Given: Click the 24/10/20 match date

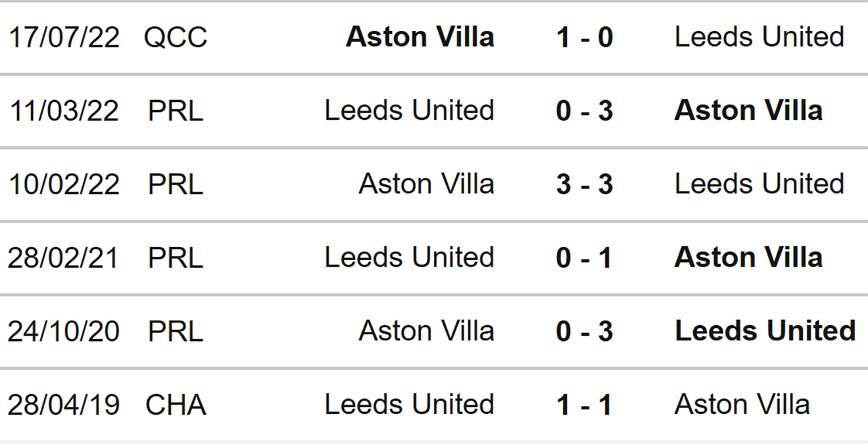Looking at the screenshot, I should point(64,331).
